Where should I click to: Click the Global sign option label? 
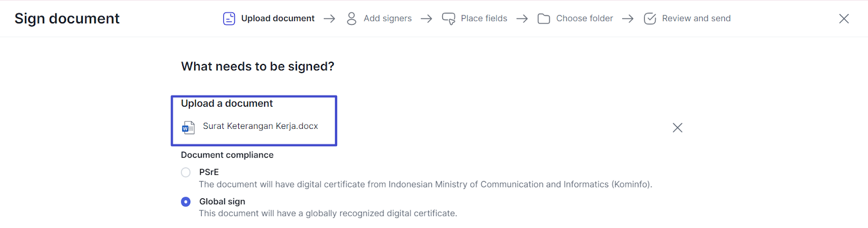(222, 201)
